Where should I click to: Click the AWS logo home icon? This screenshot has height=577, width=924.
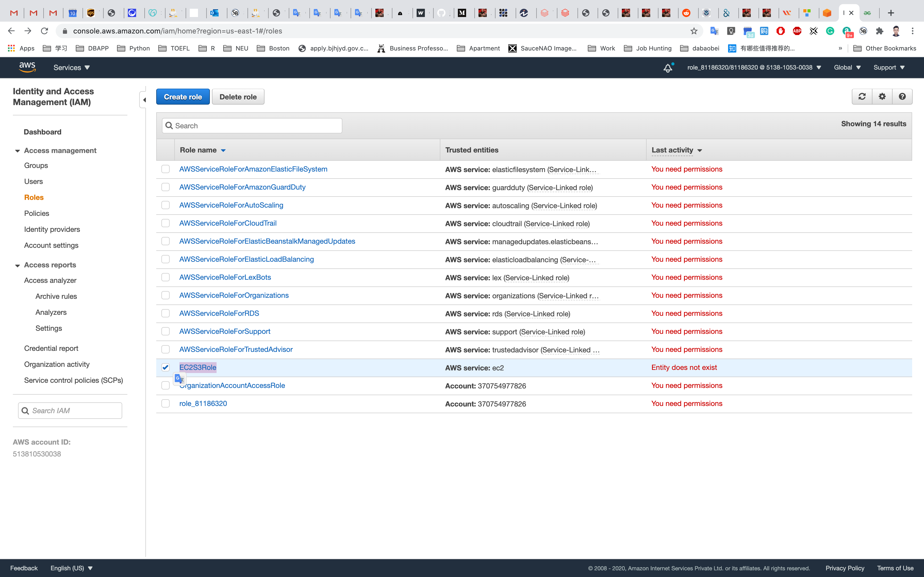tap(27, 67)
